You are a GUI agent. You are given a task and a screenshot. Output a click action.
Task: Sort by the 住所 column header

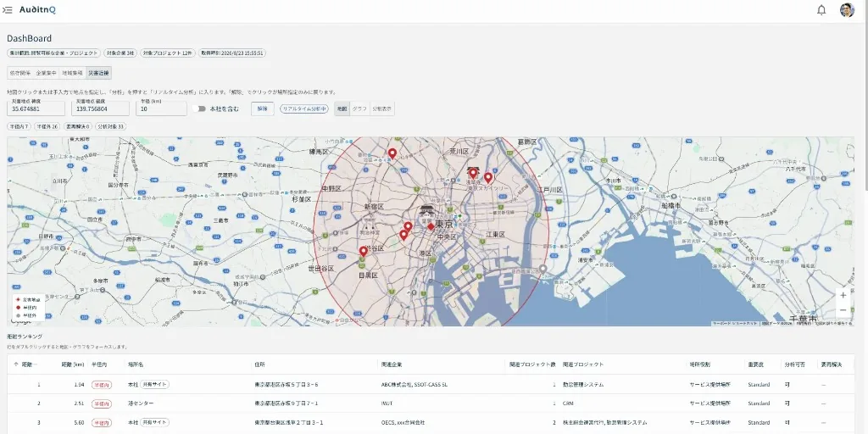pyautogui.click(x=259, y=364)
